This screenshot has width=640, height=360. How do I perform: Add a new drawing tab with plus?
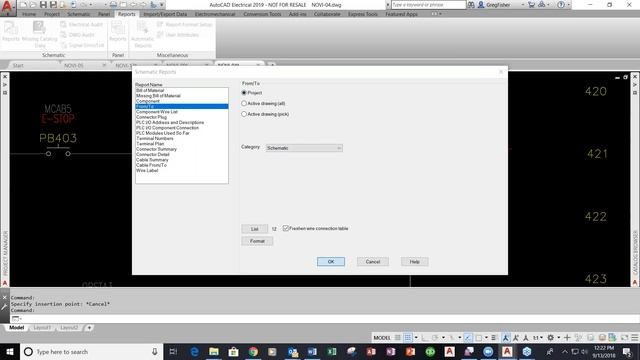pos(272,65)
